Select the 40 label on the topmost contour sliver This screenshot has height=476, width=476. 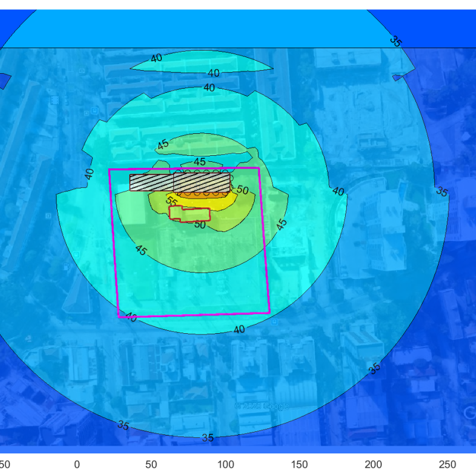(156, 58)
